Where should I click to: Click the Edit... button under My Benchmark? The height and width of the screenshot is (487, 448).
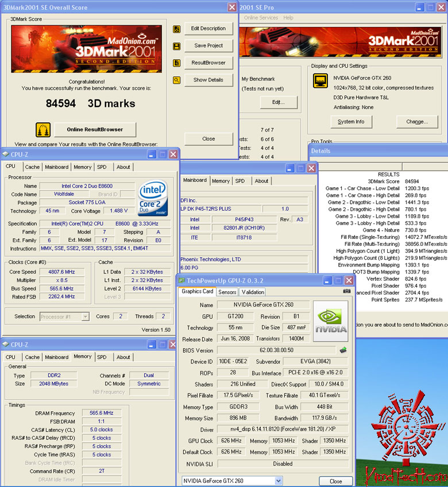(x=279, y=102)
